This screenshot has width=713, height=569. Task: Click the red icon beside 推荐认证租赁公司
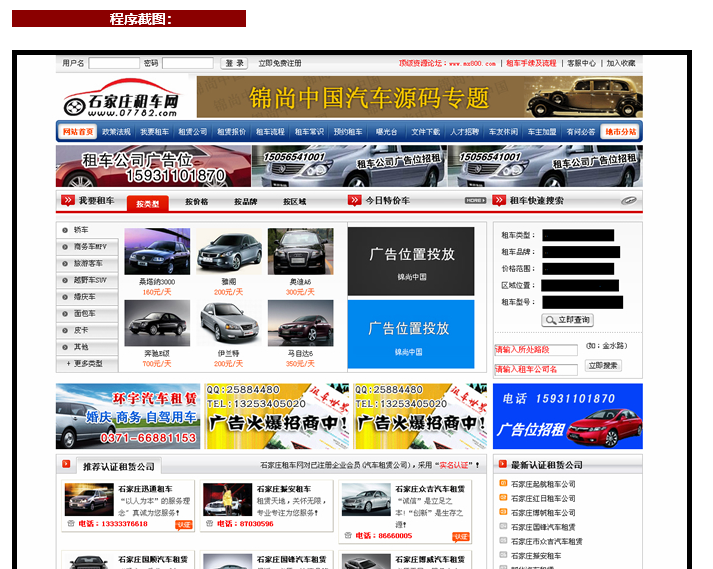(x=66, y=464)
